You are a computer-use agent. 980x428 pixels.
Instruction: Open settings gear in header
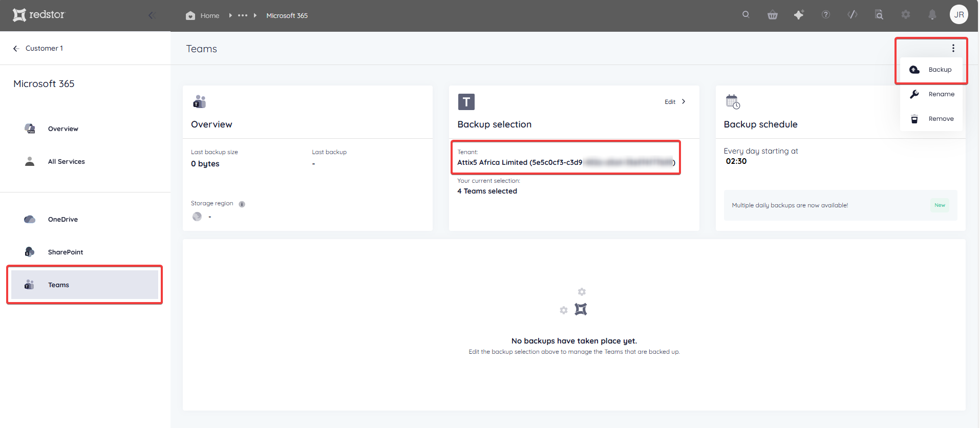point(906,15)
